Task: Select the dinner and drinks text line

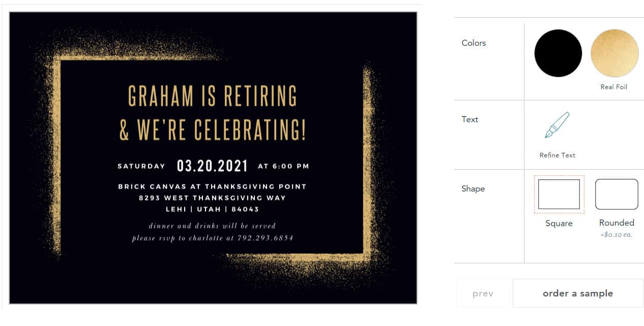Action: click(212, 226)
